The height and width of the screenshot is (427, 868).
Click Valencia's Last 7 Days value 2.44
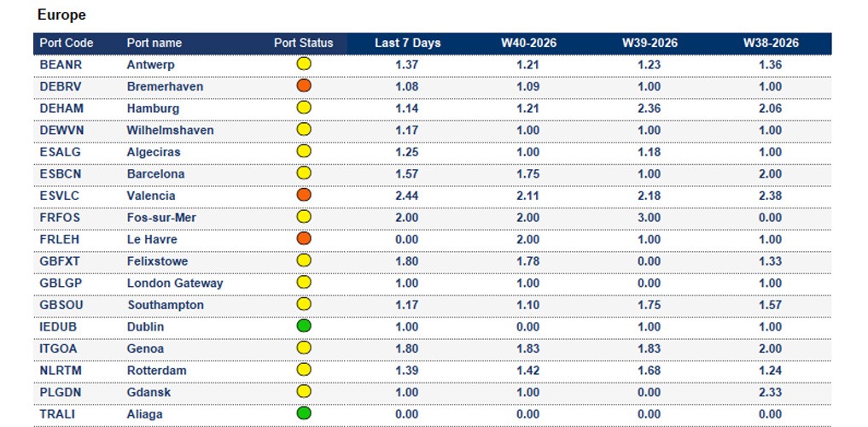pyautogui.click(x=407, y=196)
